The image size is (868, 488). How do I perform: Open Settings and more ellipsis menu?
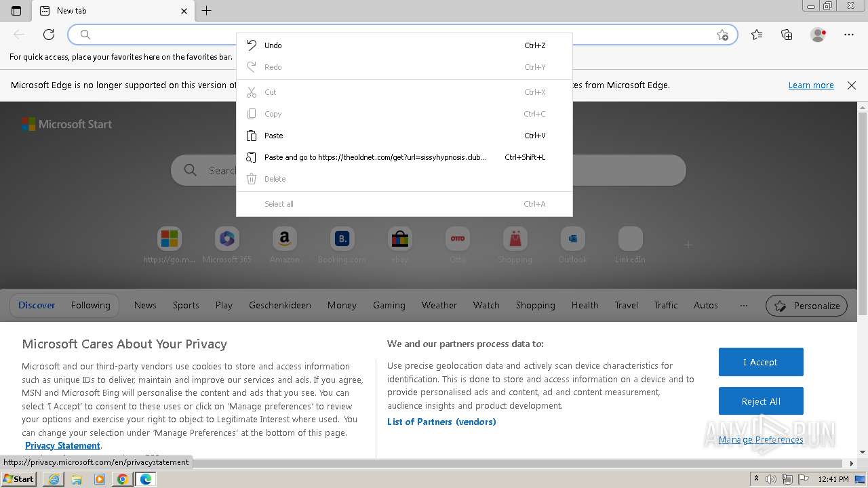click(x=849, y=35)
